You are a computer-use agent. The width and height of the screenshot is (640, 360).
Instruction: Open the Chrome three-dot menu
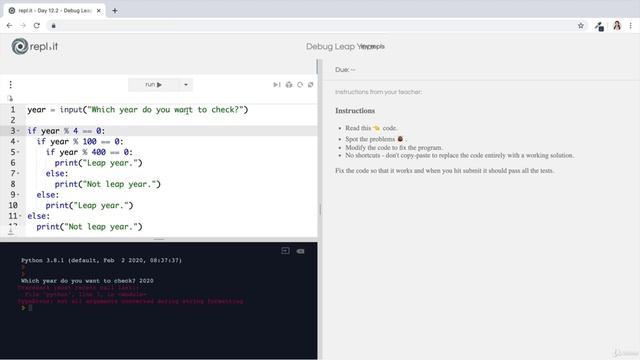(x=631, y=26)
